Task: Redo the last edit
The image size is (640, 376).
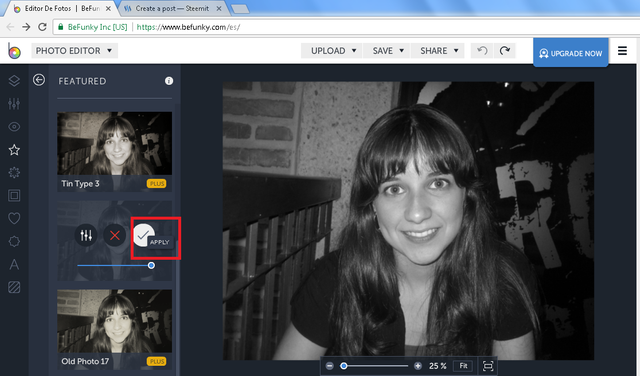Action: click(505, 51)
